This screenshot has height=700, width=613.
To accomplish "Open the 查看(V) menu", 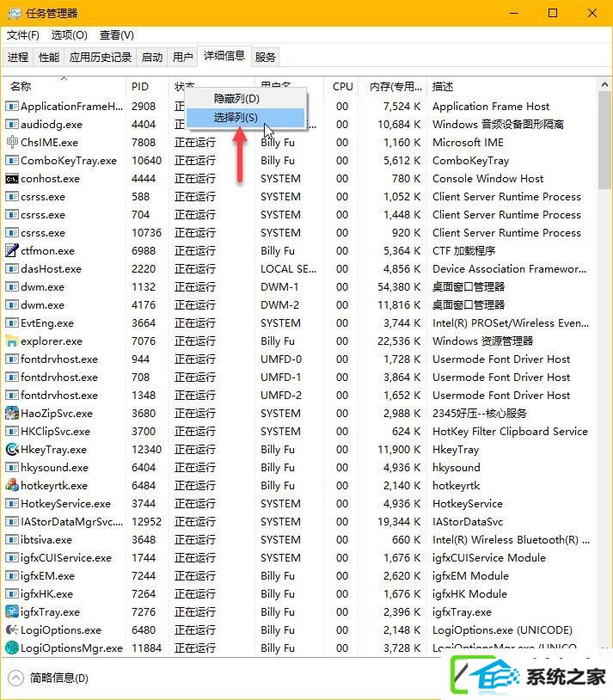I will (117, 34).
